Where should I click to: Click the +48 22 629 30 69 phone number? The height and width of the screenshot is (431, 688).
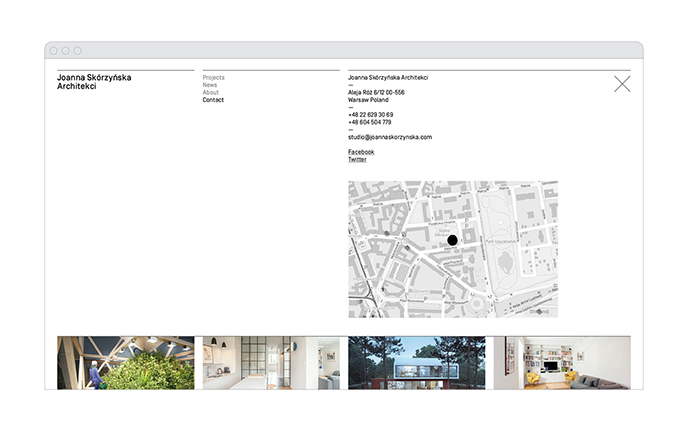point(370,115)
